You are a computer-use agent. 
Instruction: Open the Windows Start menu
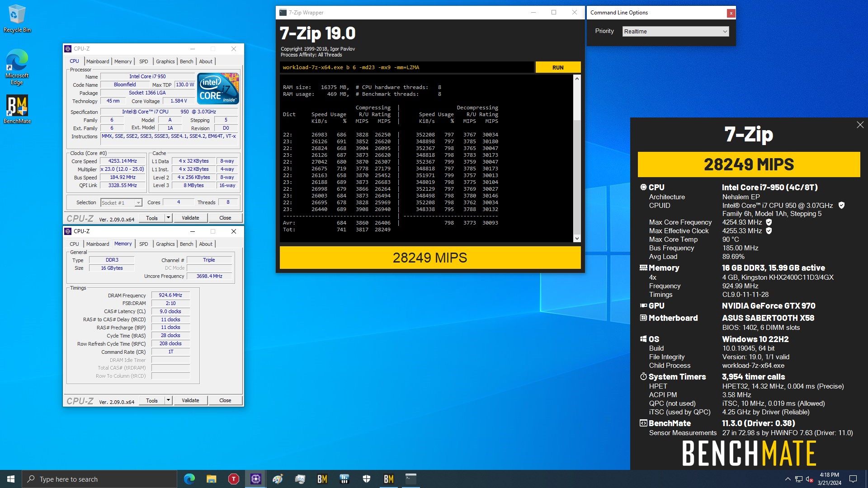click(11, 479)
